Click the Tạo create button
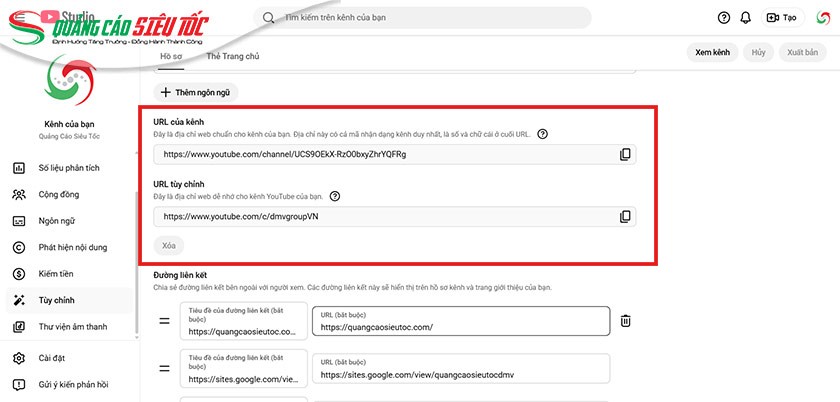This screenshot has height=402, width=840. [781, 17]
